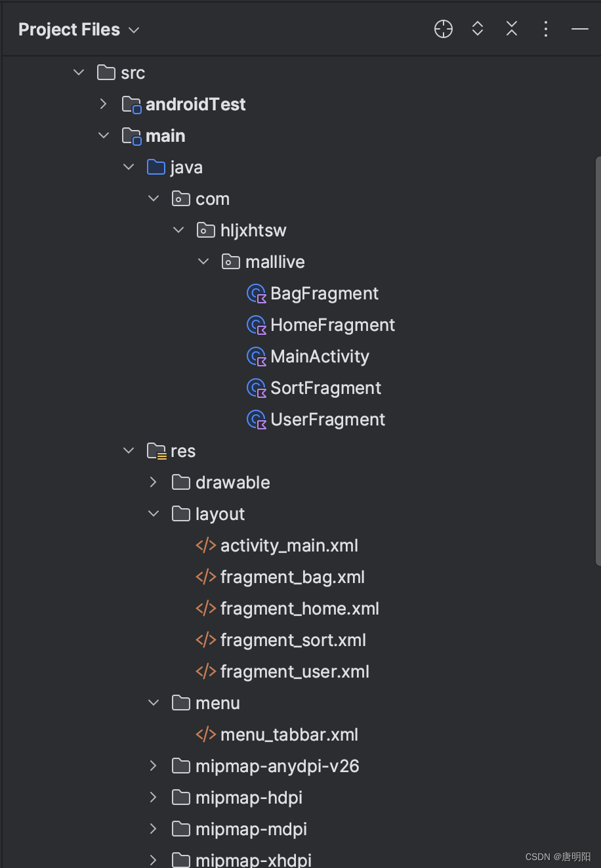The height and width of the screenshot is (868, 601).
Task: Click the java source folder icon
Action: (x=155, y=167)
